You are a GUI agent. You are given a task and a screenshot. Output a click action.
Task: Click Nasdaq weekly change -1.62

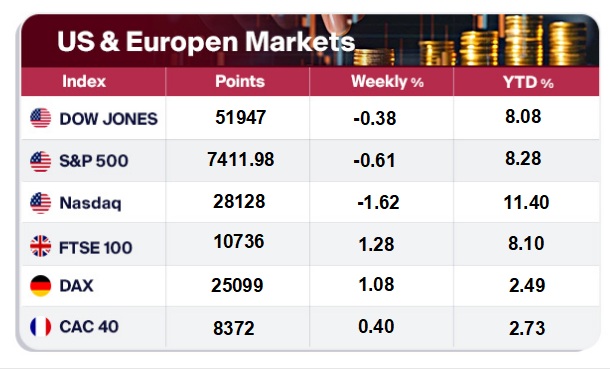point(378,202)
